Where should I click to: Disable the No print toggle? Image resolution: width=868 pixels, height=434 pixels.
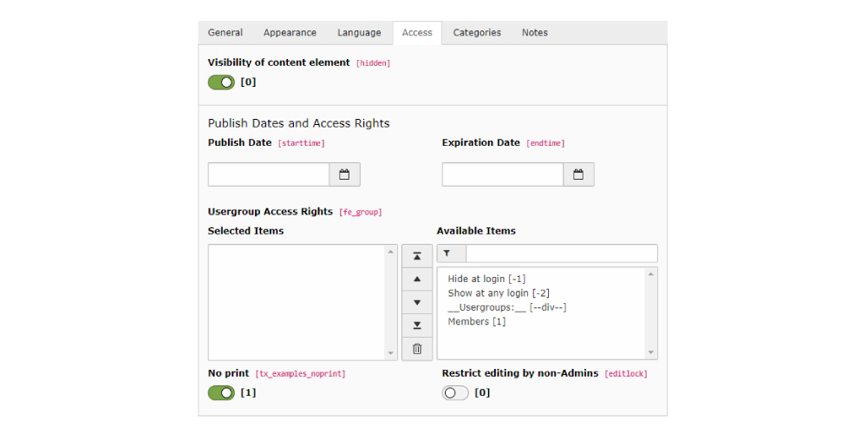(x=221, y=393)
